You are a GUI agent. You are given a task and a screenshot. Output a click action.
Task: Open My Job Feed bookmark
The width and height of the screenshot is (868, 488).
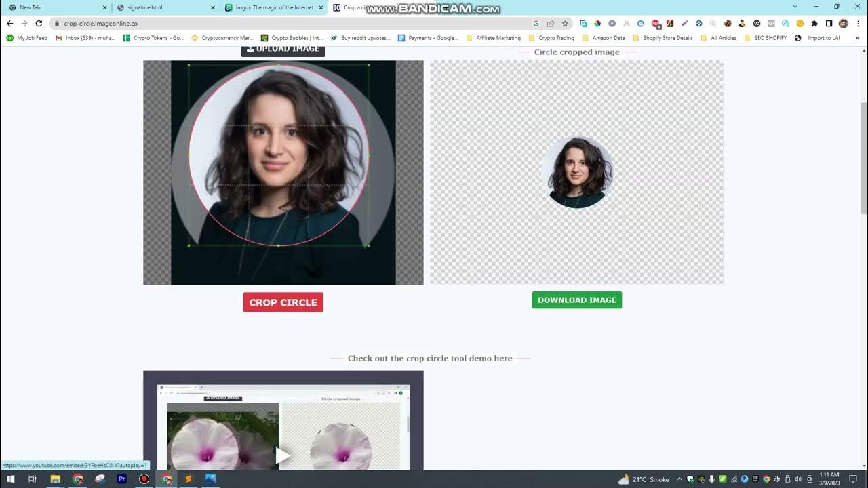tap(27, 38)
